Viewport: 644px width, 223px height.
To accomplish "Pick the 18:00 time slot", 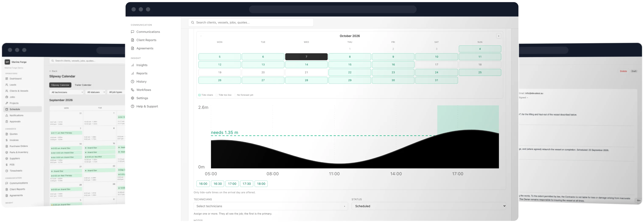I will pyautogui.click(x=261, y=184).
